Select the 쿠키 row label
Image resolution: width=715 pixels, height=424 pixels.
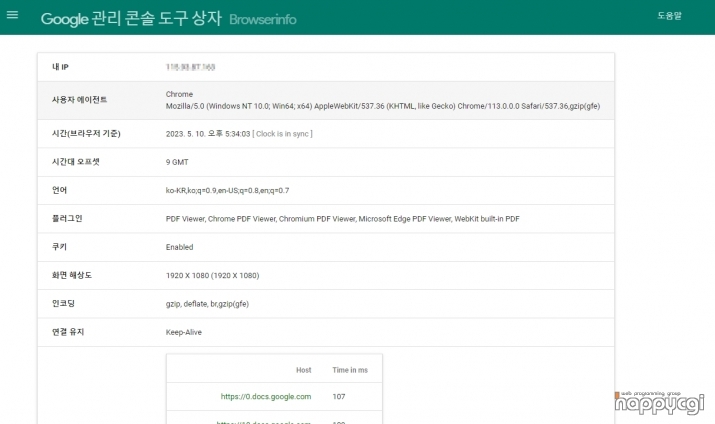59,247
